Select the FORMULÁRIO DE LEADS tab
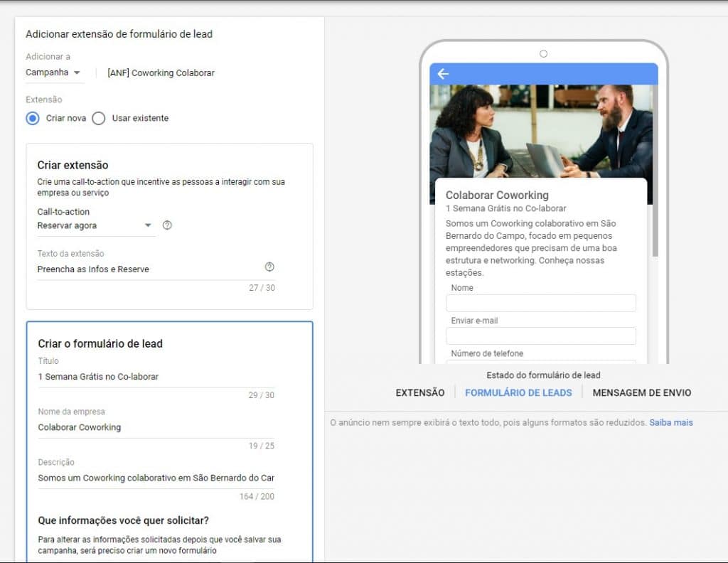The image size is (728, 563). click(518, 392)
